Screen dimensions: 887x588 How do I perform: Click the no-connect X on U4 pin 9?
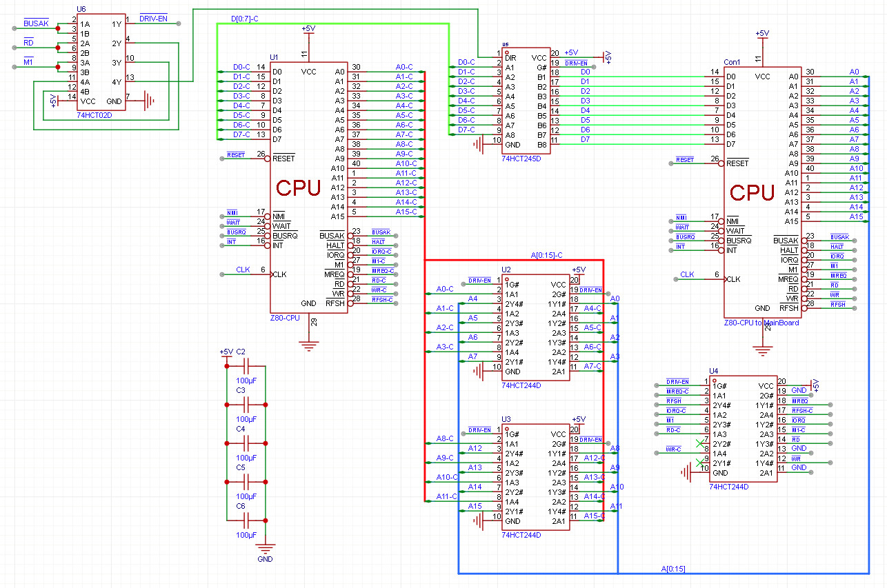click(701, 461)
